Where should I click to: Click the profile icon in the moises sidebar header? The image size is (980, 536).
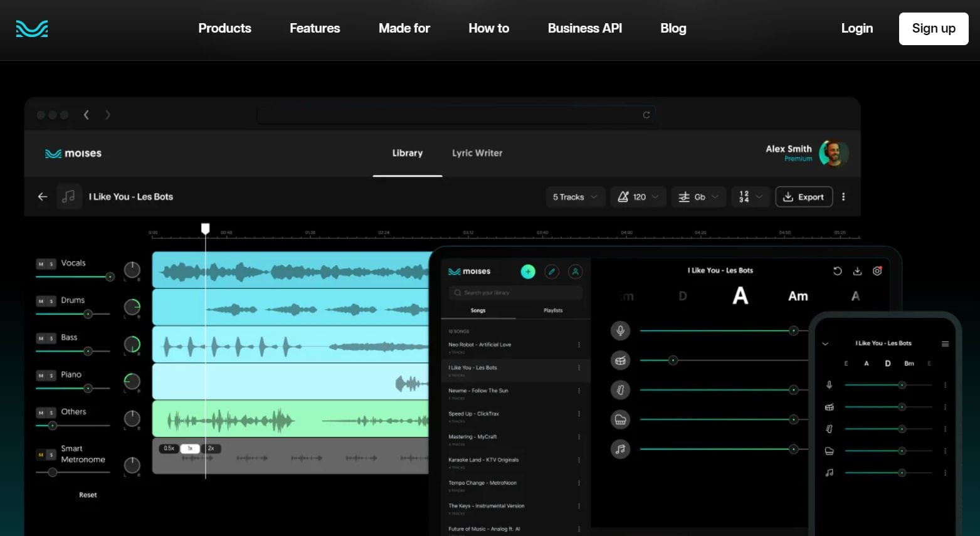click(575, 271)
